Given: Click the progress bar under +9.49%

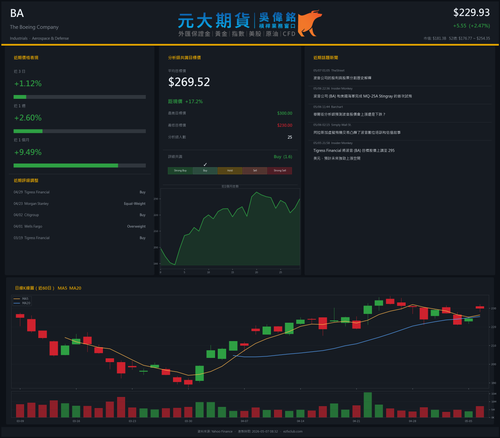Looking at the screenshot, I should (x=80, y=166).
